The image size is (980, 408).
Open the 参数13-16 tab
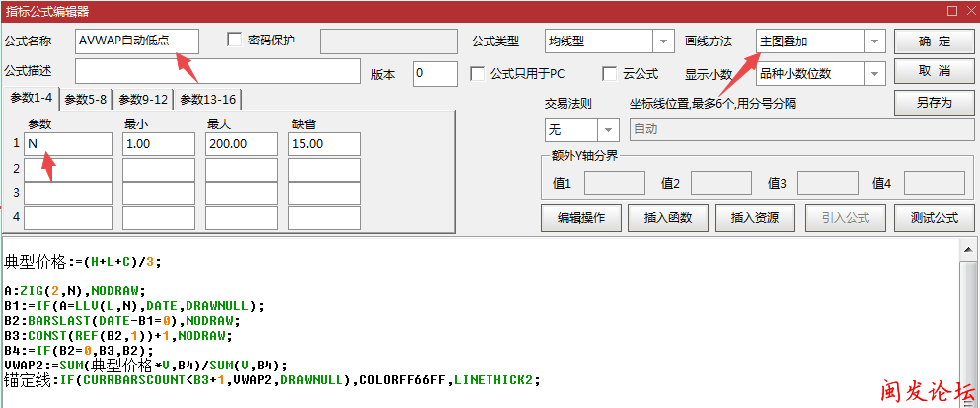coord(206,99)
